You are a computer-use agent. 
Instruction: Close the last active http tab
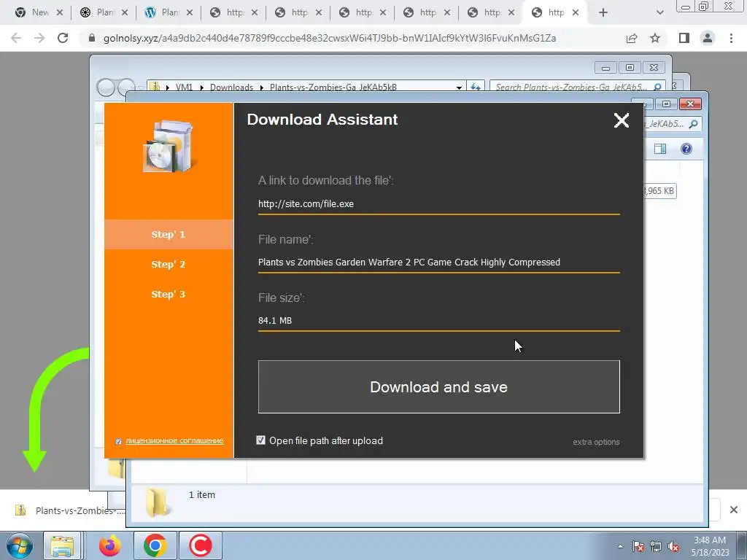(576, 13)
